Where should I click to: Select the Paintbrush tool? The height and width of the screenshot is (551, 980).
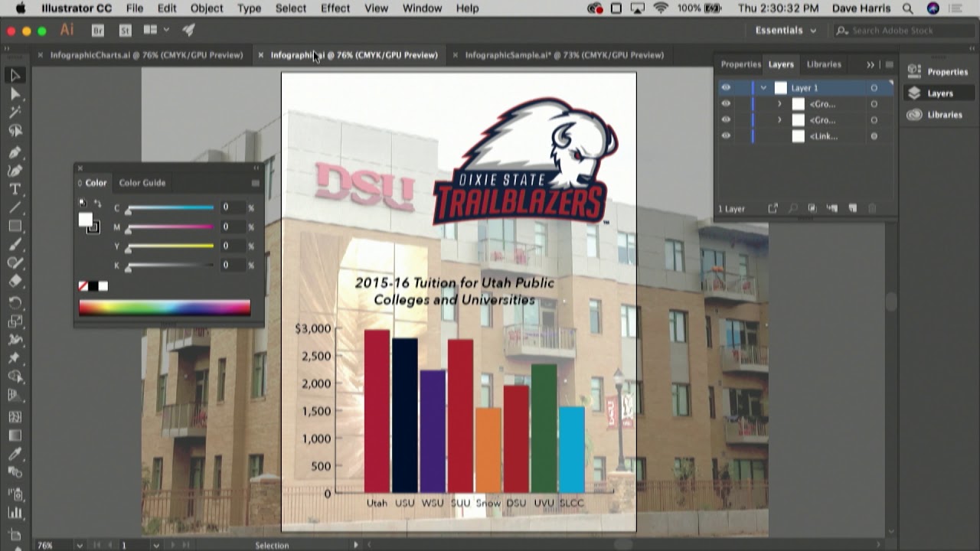point(15,245)
